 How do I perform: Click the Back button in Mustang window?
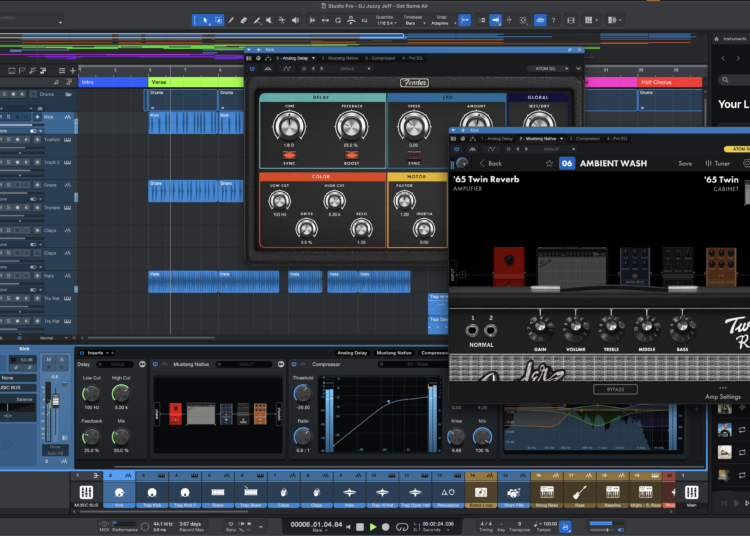[491, 164]
